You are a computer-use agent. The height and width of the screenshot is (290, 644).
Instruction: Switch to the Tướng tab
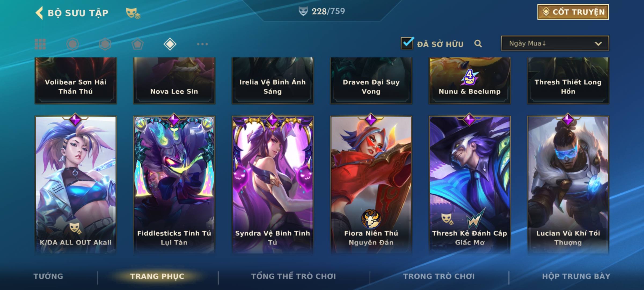[48, 276]
